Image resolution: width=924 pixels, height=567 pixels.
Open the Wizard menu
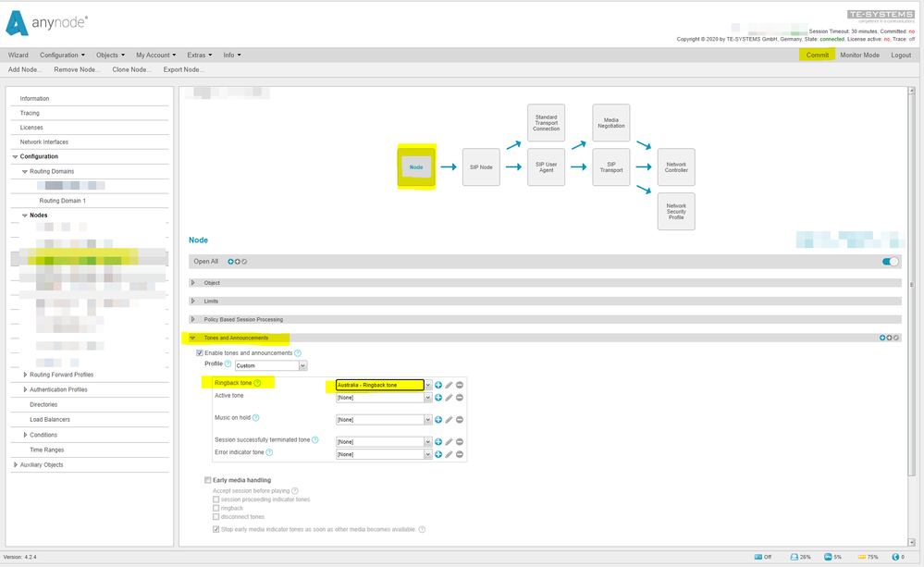coord(18,55)
